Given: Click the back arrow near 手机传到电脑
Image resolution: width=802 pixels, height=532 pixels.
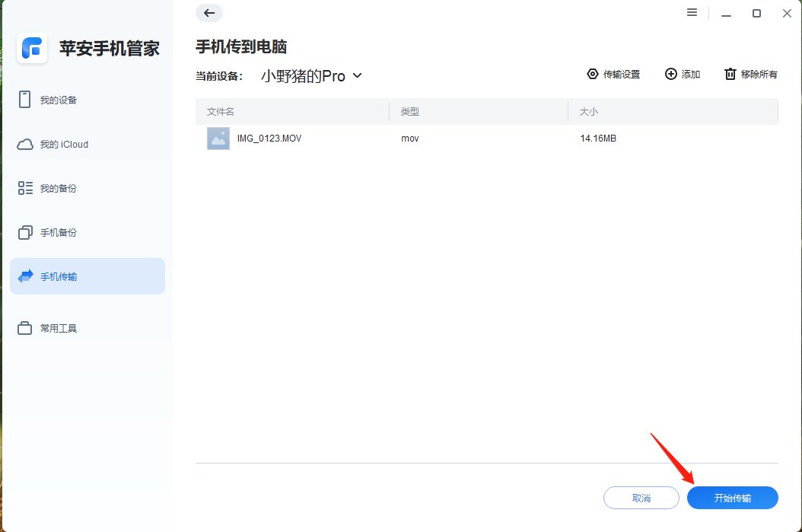Looking at the screenshot, I should [209, 13].
